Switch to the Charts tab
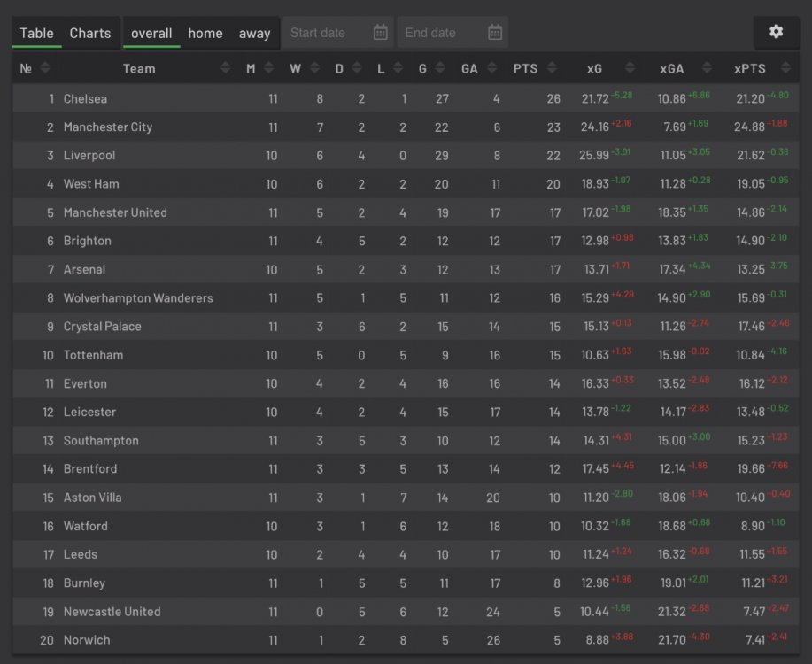 (x=90, y=34)
